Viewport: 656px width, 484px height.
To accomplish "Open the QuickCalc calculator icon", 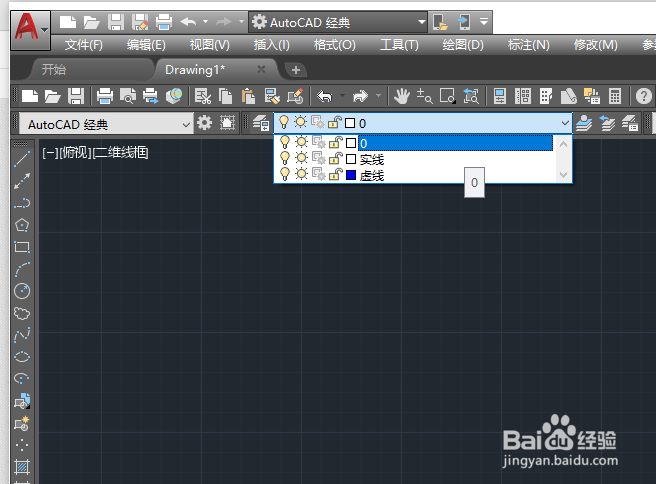I will click(615, 96).
